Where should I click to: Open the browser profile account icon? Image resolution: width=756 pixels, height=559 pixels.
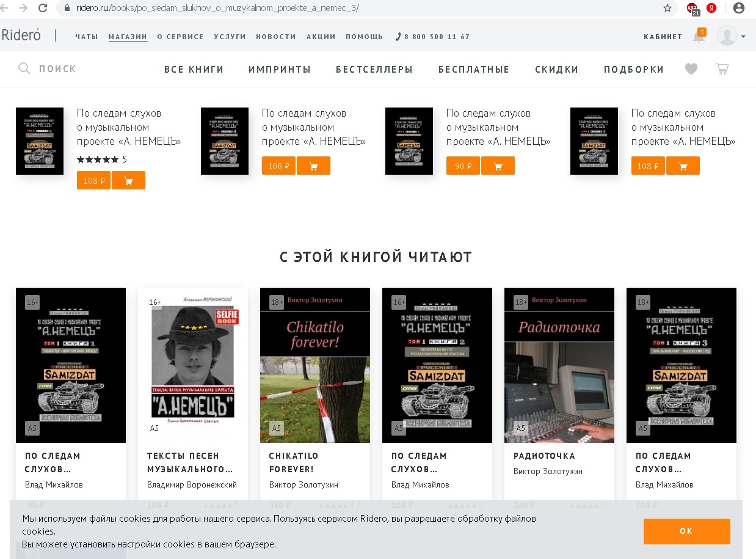pos(739,8)
